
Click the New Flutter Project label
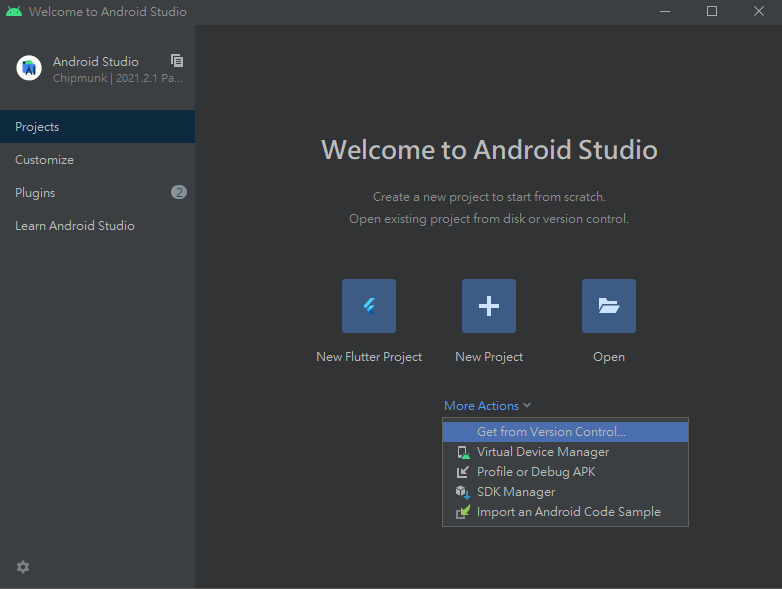coord(369,357)
